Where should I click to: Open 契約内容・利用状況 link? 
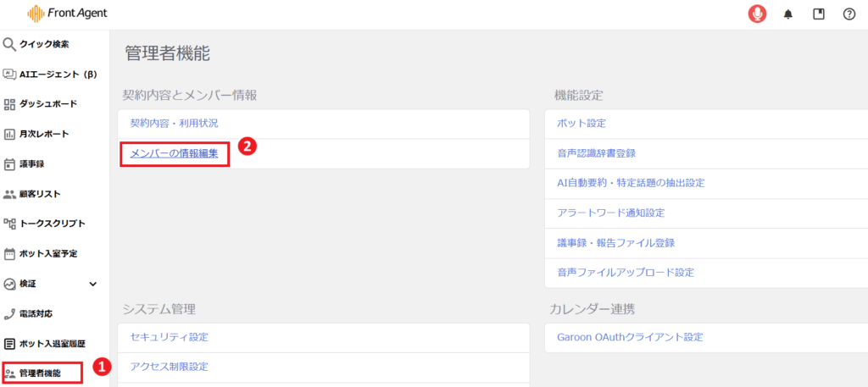click(174, 124)
